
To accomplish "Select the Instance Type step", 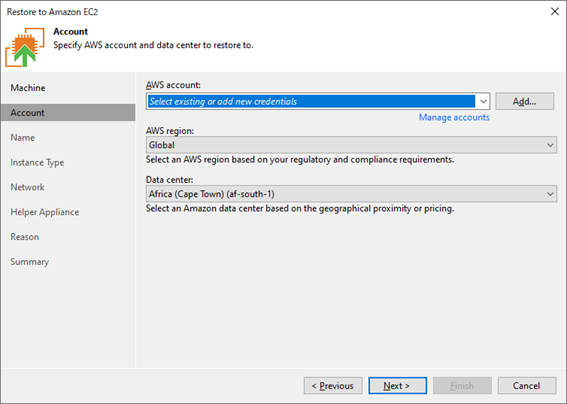I will pos(37,162).
